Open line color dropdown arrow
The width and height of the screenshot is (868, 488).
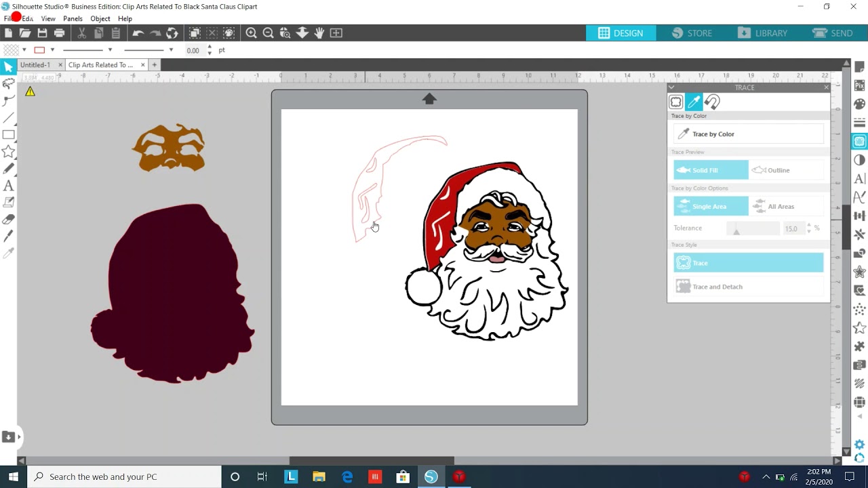tap(52, 49)
